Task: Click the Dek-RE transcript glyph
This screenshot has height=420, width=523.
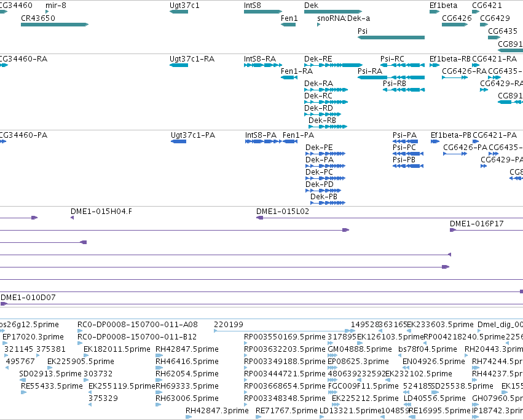Action: click(x=333, y=65)
